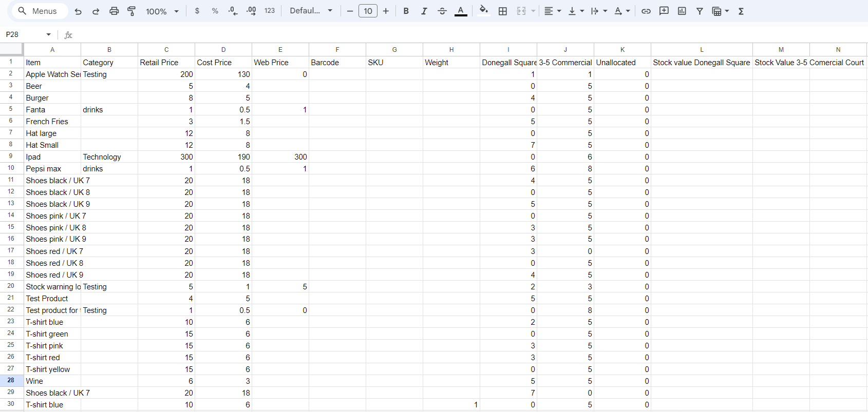Toggle Bold formatting
This screenshot has width=868, height=412.
click(x=406, y=11)
